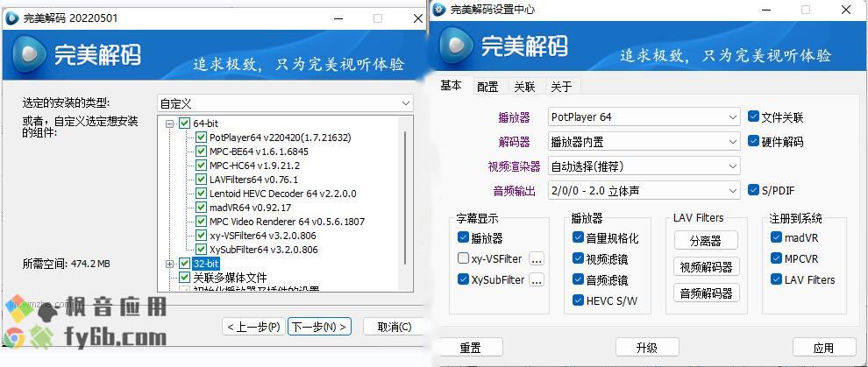Uncheck the 64-bit component group
This screenshot has width=868, height=367.
click(x=184, y=124)
